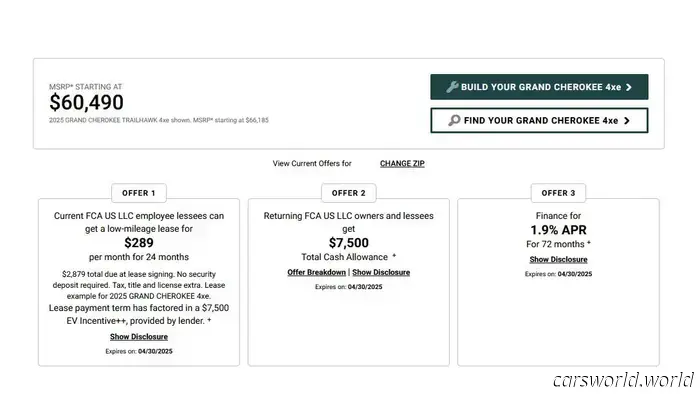Image resolution: width=700 pixels, height=394 pixels.
Task: Click the Change ZIP link
Action: tap(402, 163)
